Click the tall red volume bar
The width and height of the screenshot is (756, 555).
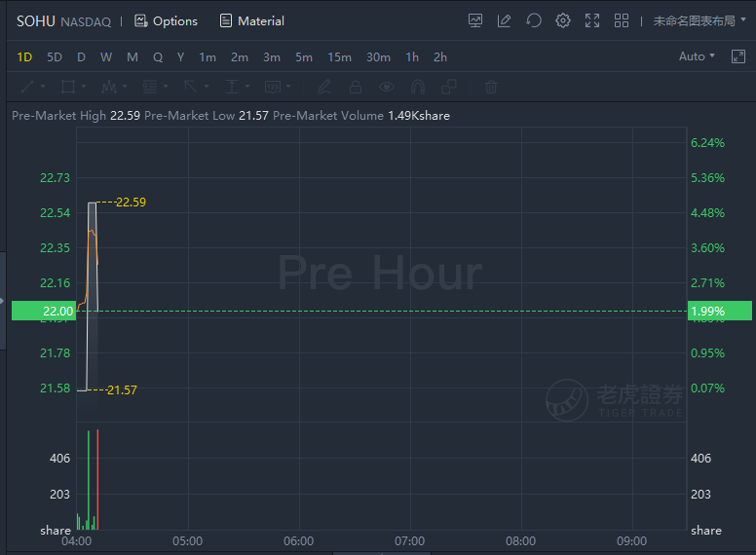[97, 479]
